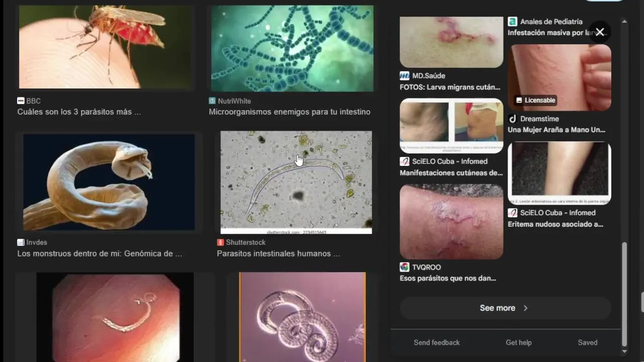644x362 pixels.
Task: Open the Send feedback link
Action: [x=437, y=342]
